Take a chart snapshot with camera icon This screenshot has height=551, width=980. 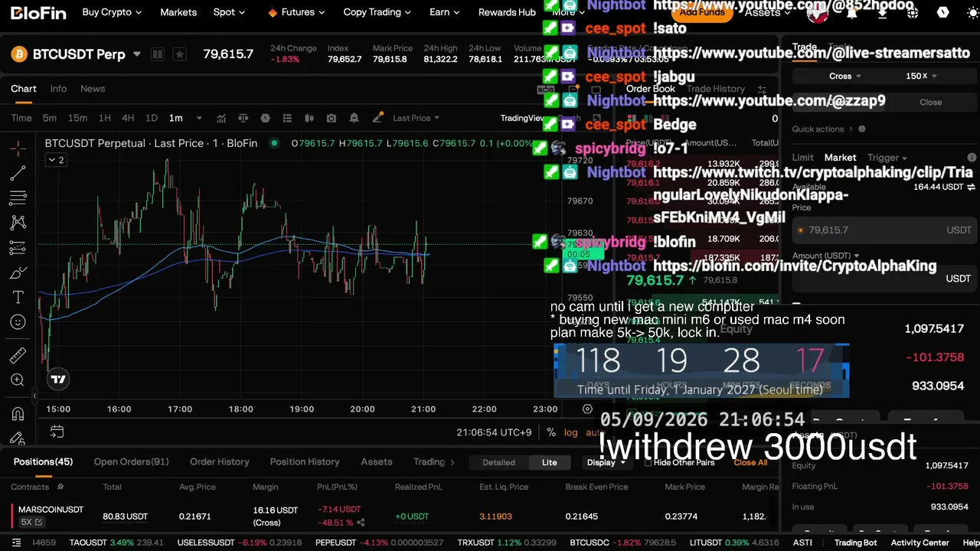[x=332, y=118]
